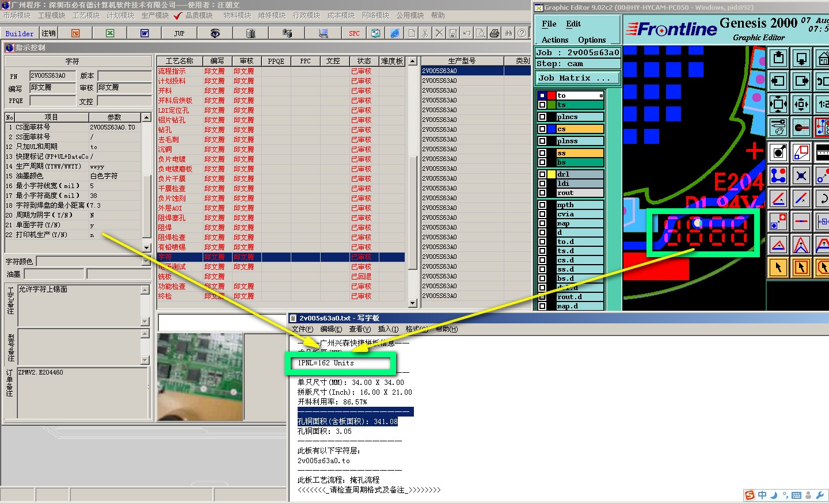Click the Genesis pan left icon
Screen dimensions: 829x504
(x=779, y=81)
